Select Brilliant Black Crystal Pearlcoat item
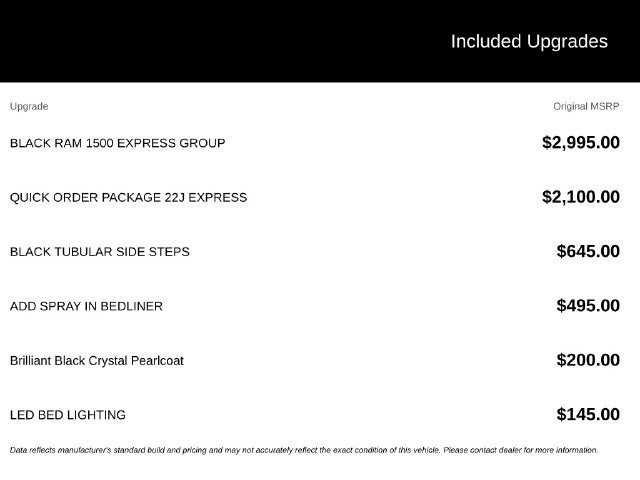The image size is (640, 480). pyautogui.click(x=97, y=361)
